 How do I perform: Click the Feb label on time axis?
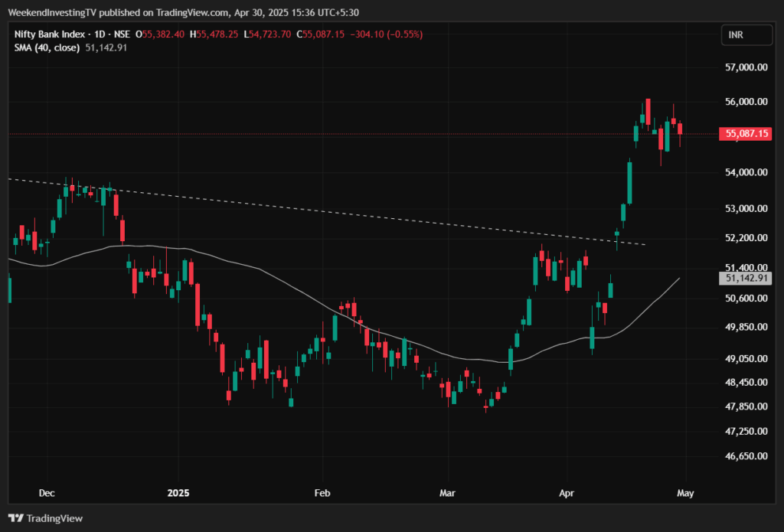(x=322, y=493)
